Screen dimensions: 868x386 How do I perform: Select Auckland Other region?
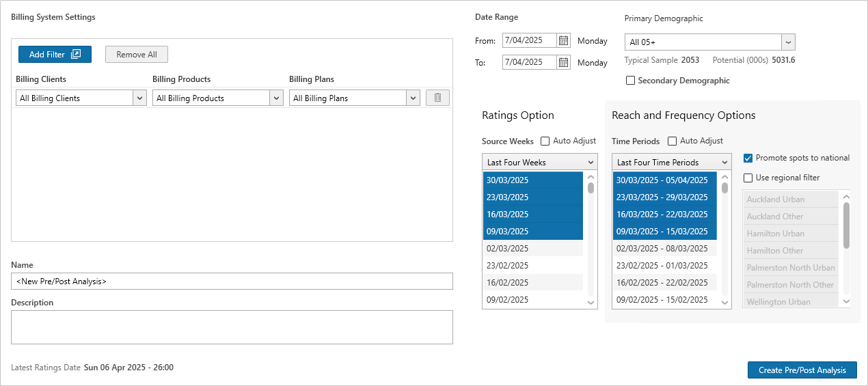pyautogui.click(x=791, y=217)
